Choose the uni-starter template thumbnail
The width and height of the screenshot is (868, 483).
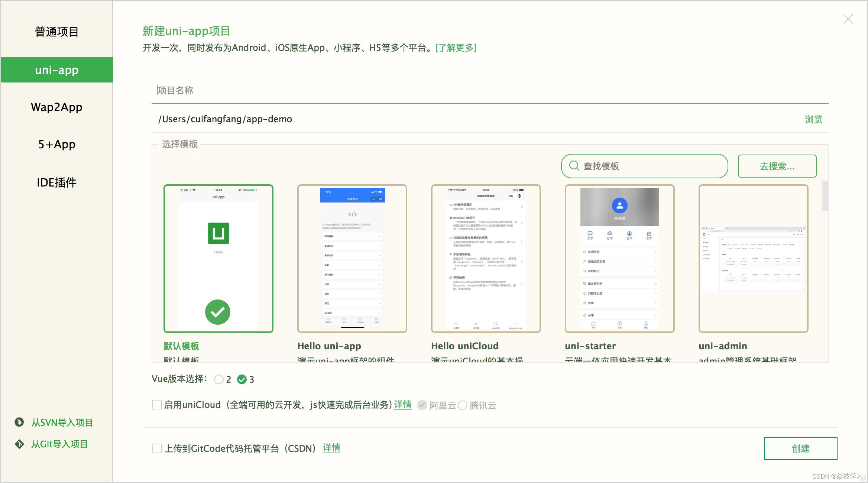[x=620, y=258]
